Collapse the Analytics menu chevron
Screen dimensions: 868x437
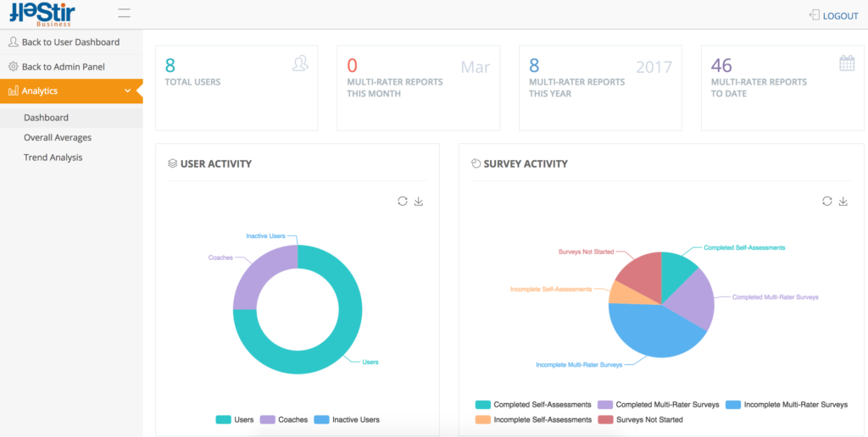(128, 91)
